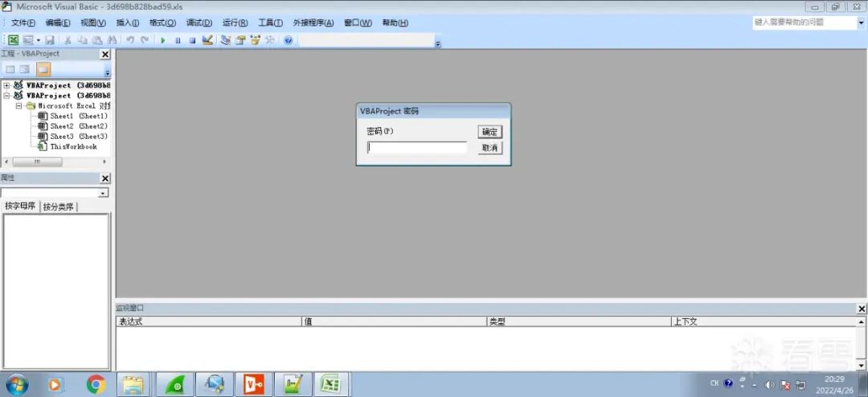Click the volume speaker tray icon
The image size is (868, 397).
(x=769, y=384)
